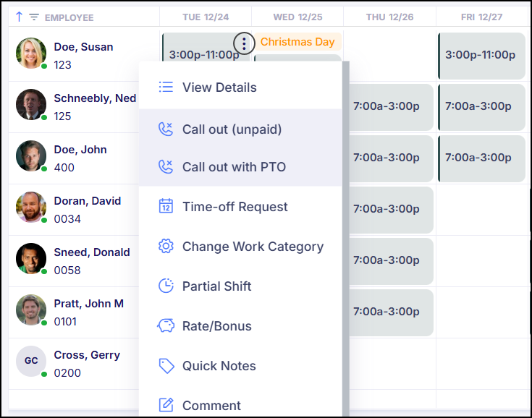Click John Doe's Friday 7:00a-3:00p shift

481,158
